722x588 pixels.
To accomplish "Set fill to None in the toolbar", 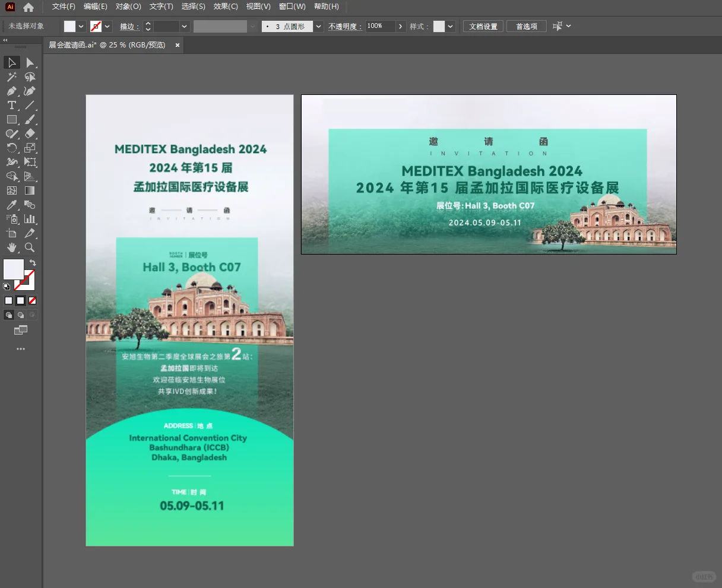I will (33, 300).
